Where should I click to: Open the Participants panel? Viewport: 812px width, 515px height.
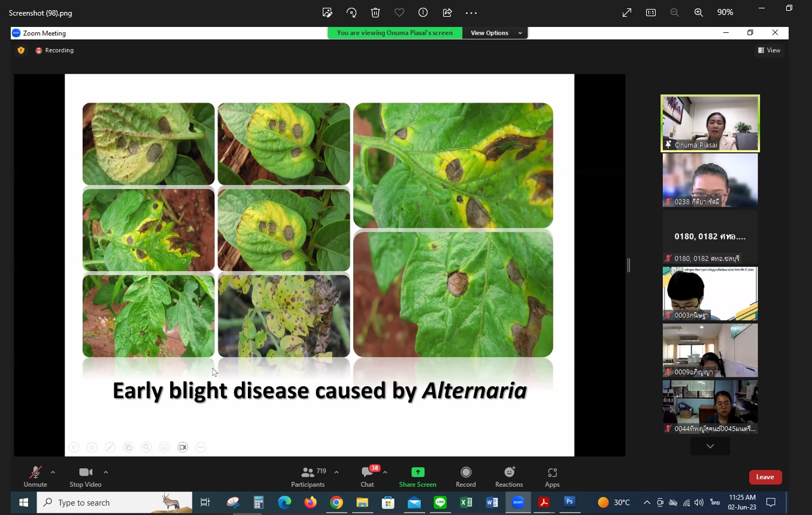pyautogui.click(x=308, y=477)
